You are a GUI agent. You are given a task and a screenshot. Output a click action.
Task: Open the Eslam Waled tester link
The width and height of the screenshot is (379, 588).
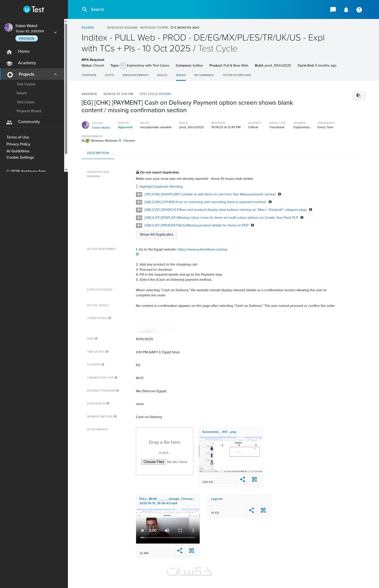coord(101,127)
